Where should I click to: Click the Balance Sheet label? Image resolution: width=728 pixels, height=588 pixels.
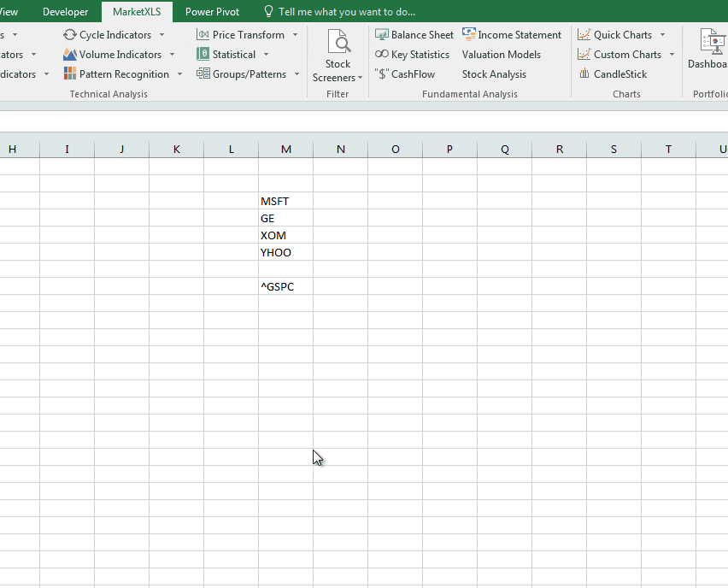(422, 35)
